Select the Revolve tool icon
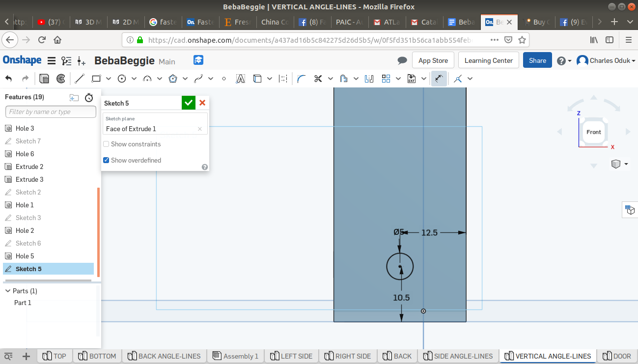 pos(61,79)
